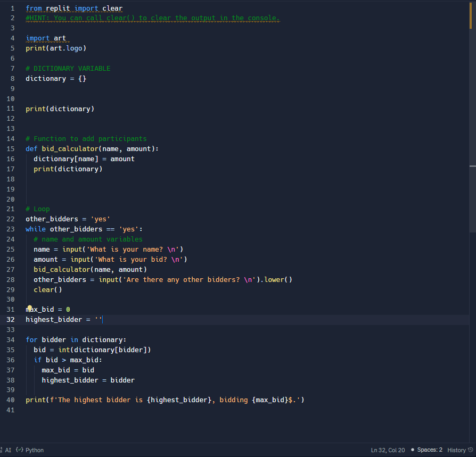Screen dimensions: 476x457
Task: Click line number 15 in the gutter
Action: coord(11,149)
